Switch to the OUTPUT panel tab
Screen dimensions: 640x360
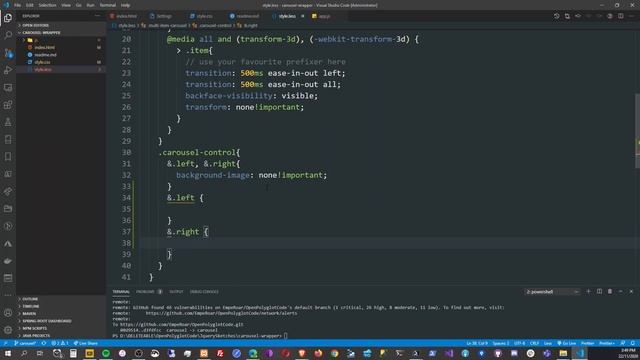tap(176, 291)
